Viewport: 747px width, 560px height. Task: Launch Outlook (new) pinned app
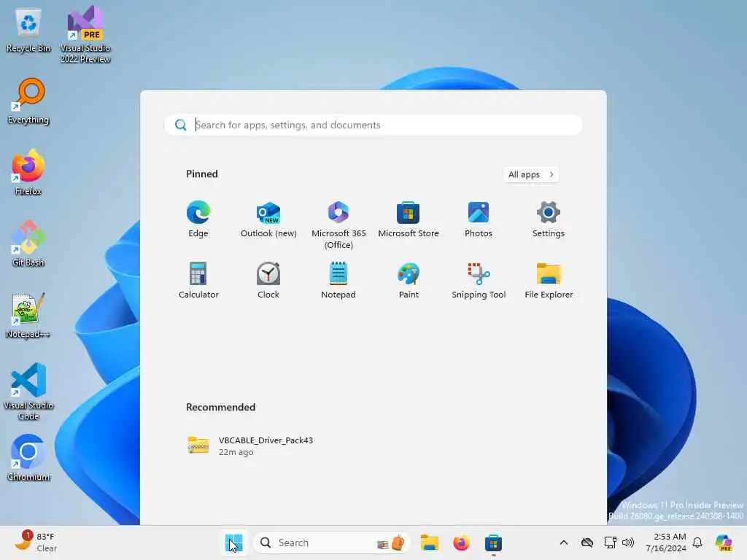click(x=268, y=219)
